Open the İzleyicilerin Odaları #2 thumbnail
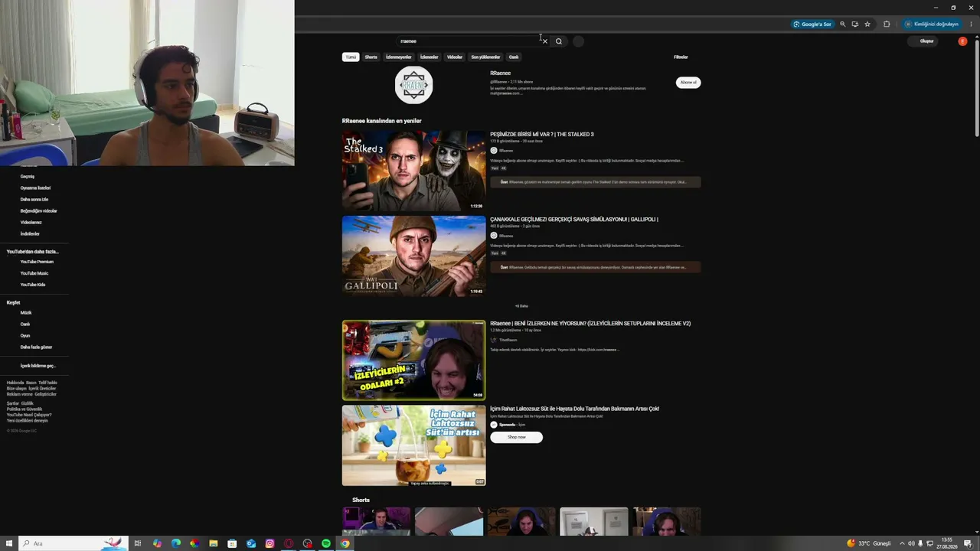The width and height of the screenshot is (980, 551). [x=414, y=360]
